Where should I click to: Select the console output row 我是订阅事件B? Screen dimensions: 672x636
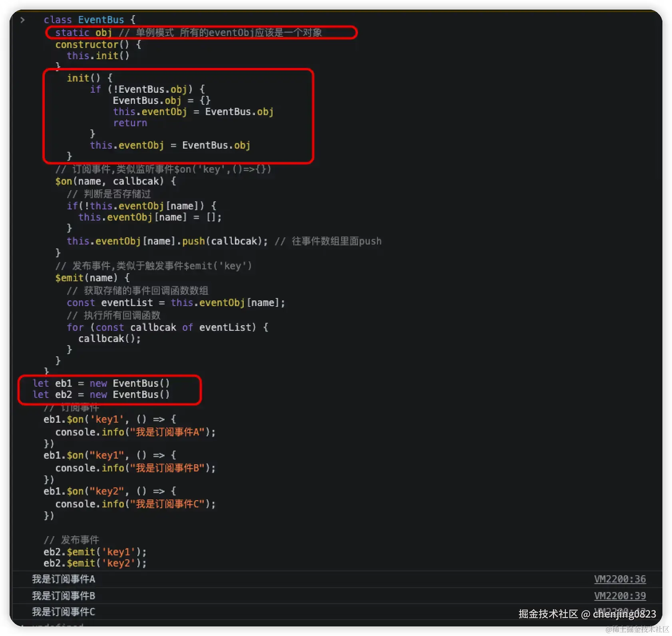click(337, 596)
